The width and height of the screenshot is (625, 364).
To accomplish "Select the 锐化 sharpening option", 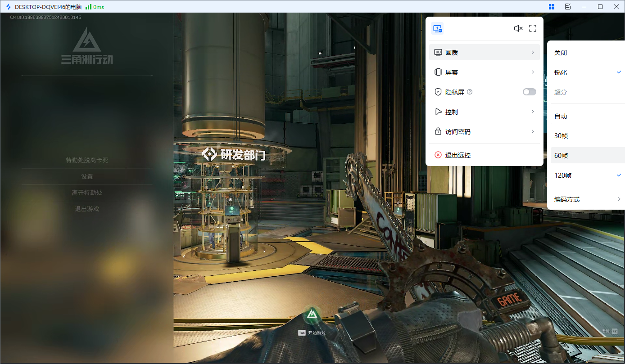I will (561, 72).
